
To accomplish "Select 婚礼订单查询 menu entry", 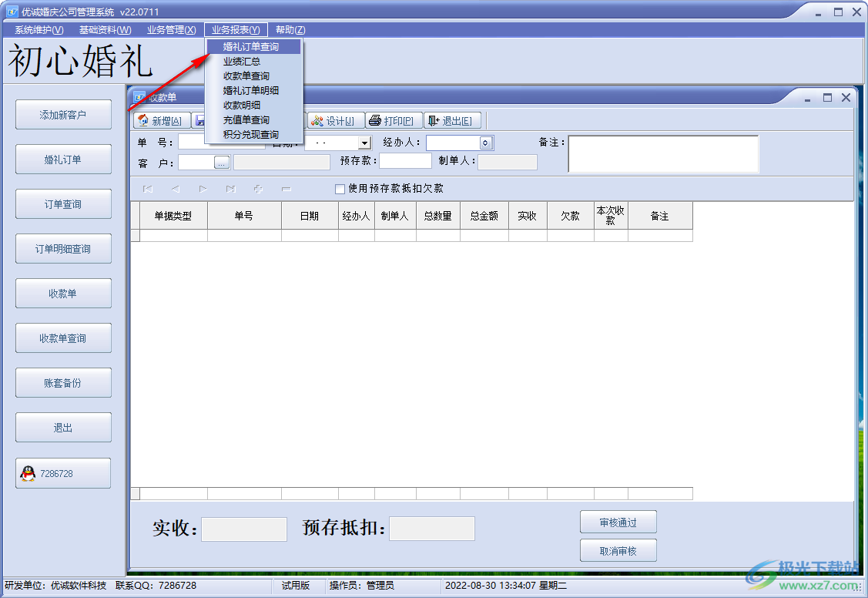I will 255,47.
